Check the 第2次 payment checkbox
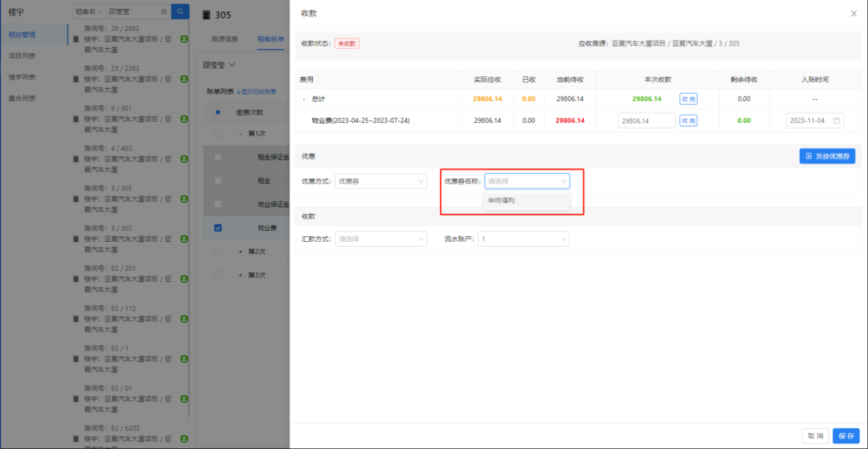 pyautogui.click(x=218, y=252)
